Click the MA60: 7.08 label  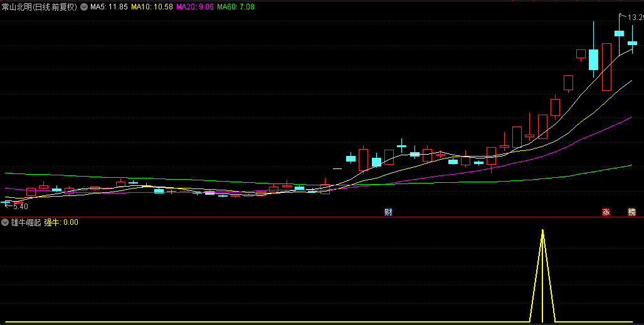[x=235, y=7]
